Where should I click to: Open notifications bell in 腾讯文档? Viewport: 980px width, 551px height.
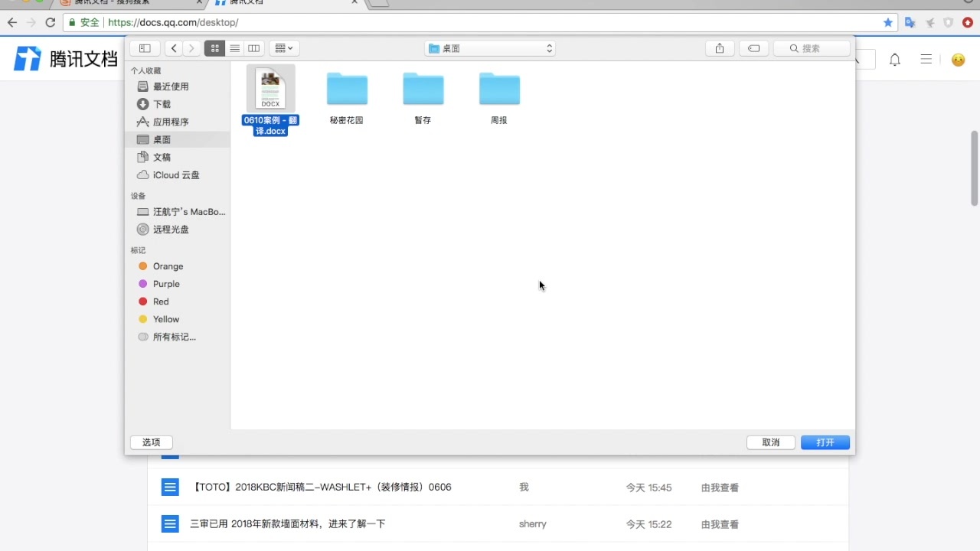pos(894,60)
